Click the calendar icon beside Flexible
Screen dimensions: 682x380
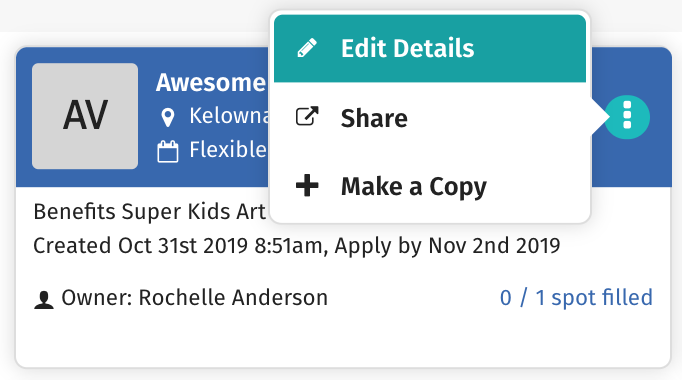coord(168,151)
